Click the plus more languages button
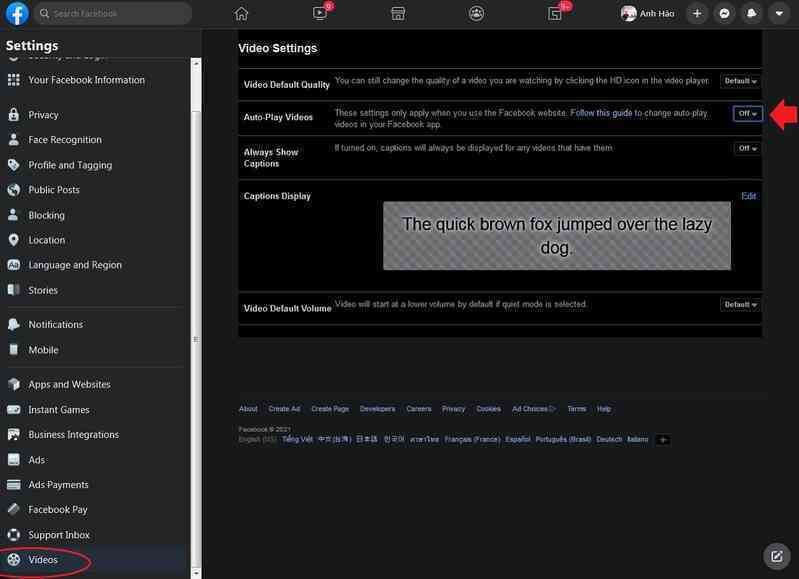This screenshot has height=579, width=799. (x=663, y=439)
